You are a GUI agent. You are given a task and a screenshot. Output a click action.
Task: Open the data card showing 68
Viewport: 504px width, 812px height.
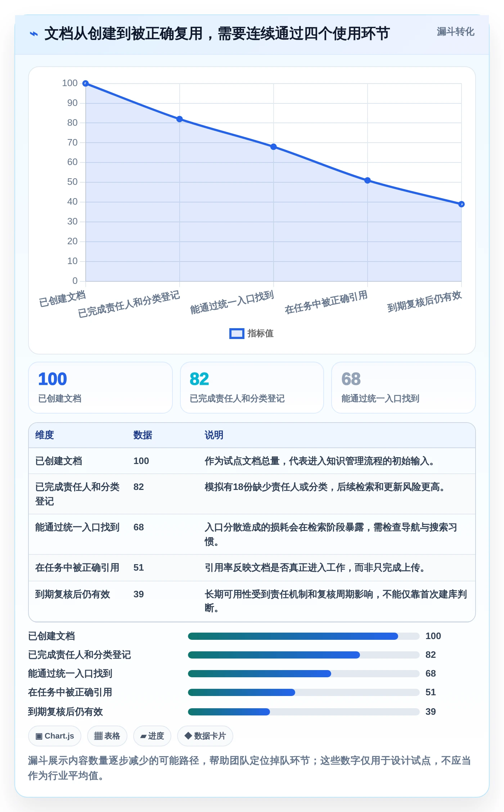(x=404, y=388)
